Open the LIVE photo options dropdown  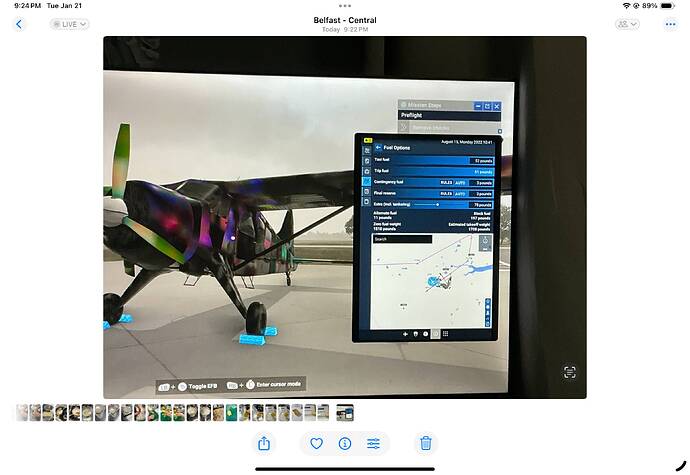[70, 24]
